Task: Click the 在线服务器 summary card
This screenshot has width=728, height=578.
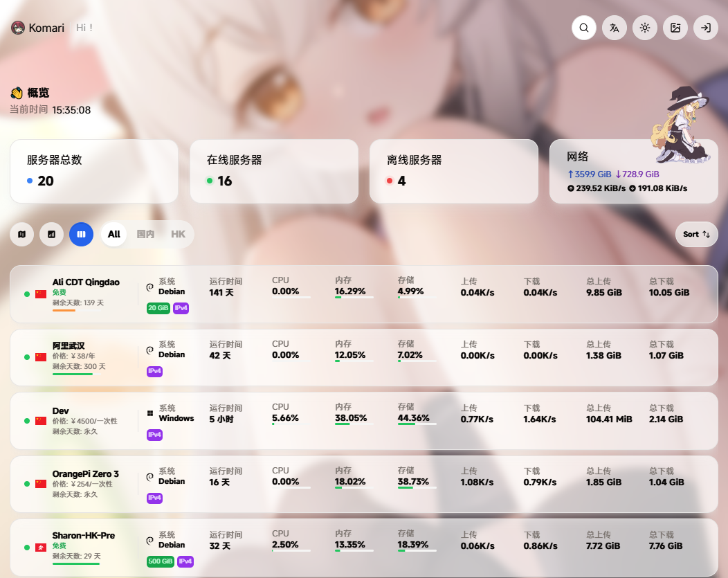Action: tap(274, 171)
